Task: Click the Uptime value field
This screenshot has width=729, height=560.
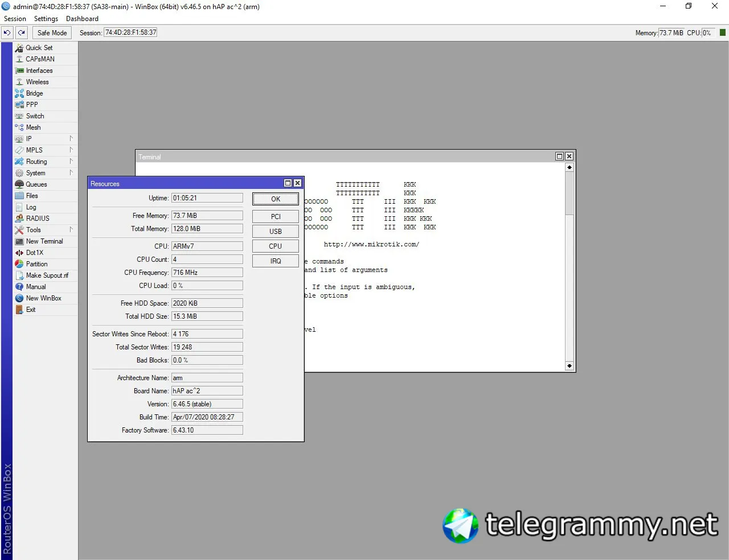Action: 207,198
